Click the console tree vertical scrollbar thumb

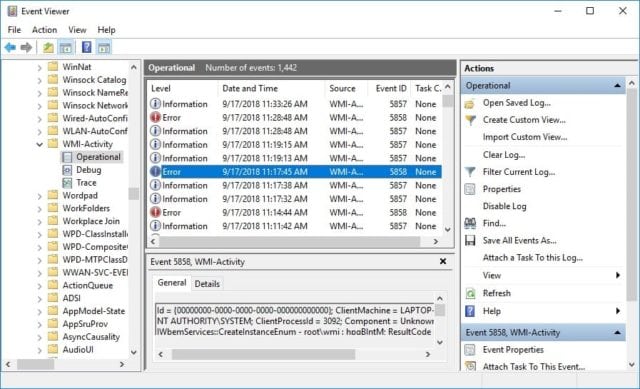[x=133, y=194]
